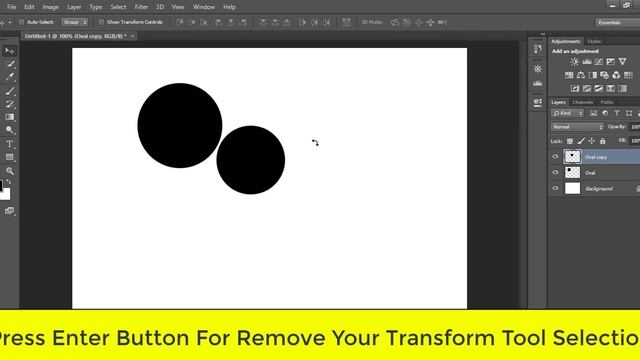Toggle Lock image pixels

[581, 141]
